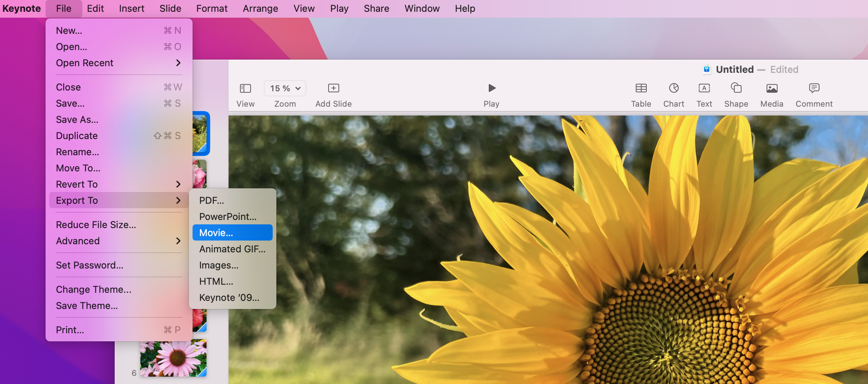This screenshot has height=384, width=868.
Task: Select slide 6 thumbnail with pink daisy
Action: 173,358
